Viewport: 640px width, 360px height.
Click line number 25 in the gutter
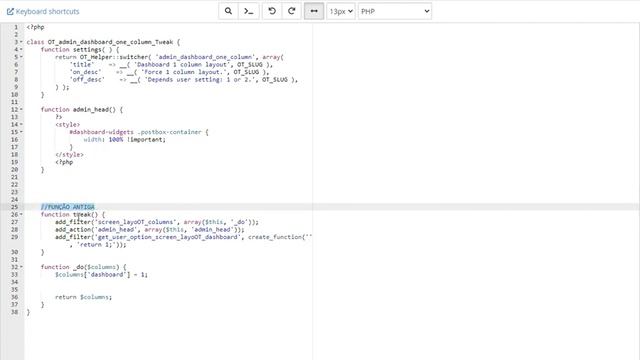pos(14,207)
